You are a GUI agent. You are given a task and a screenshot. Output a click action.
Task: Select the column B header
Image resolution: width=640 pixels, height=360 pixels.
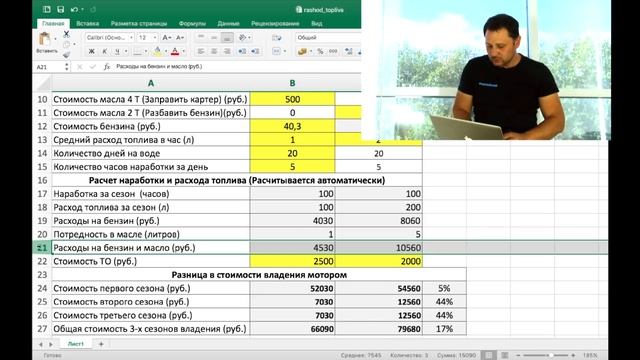click(x=292, y=83)
